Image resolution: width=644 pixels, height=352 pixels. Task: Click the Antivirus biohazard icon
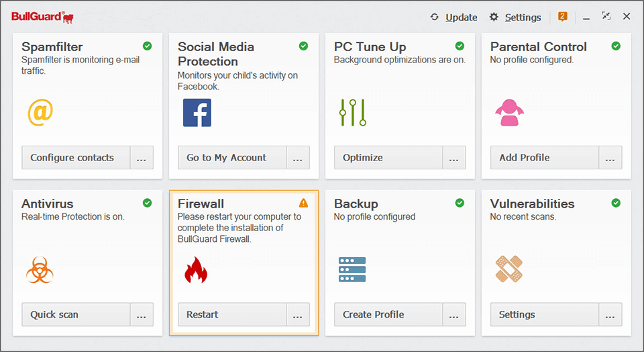pyautogui.click(x=40, y=269)
